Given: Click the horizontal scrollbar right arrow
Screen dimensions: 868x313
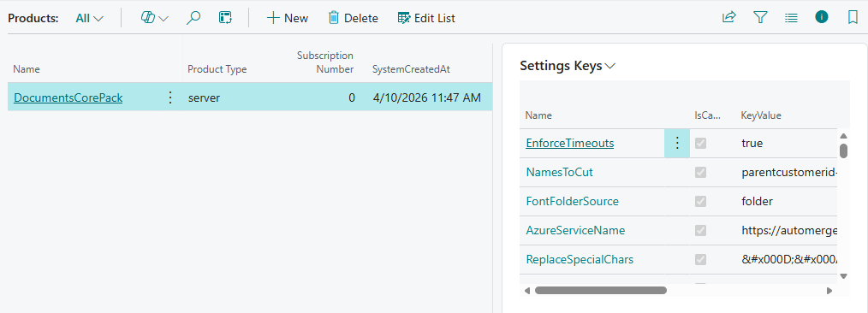Looking at the screenshot, I should pyautogui.click(x=829, y=290).
